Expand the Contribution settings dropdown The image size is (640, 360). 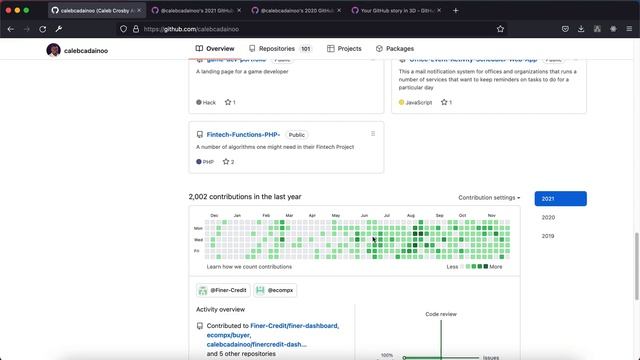[489, 198]
